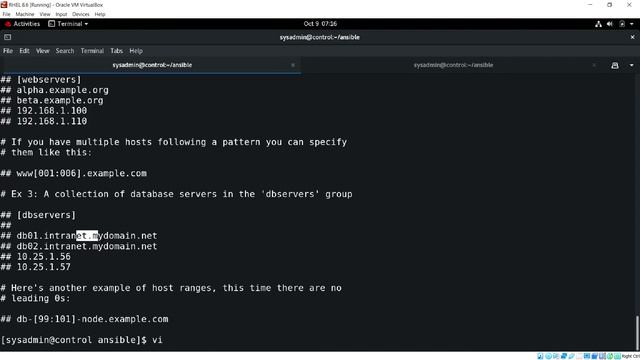Click the line 'db02.intranet.mydomain.net'
The image size is (640, 360).
[87, 247]
